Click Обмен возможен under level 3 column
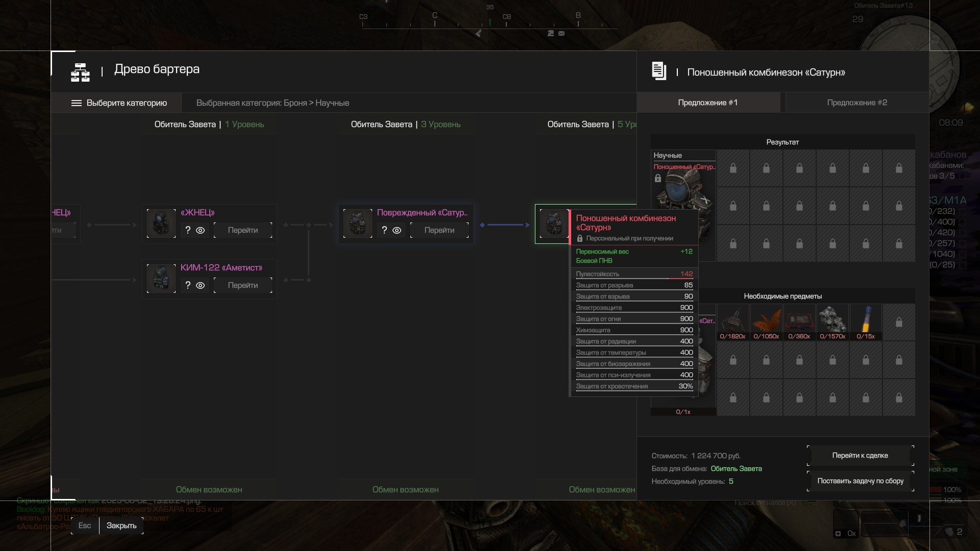The height and width of the screenshot is (551, 980). (x=406, y=489)
